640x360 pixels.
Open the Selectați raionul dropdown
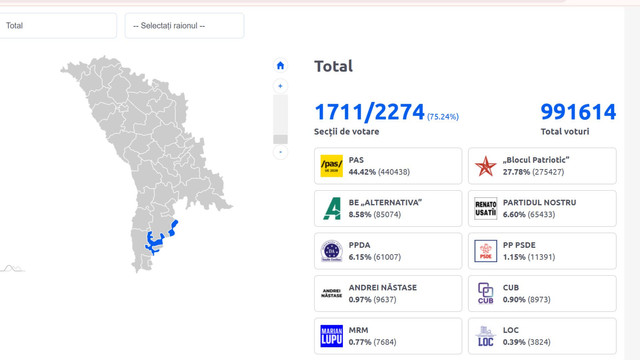click(184, 26)
